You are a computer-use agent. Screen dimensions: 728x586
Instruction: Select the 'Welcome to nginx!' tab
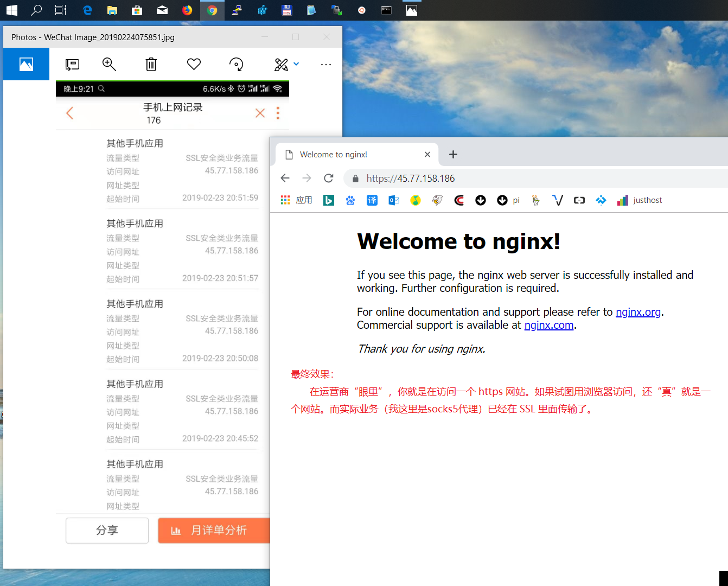pyautogui.click(x=356, y=155)
